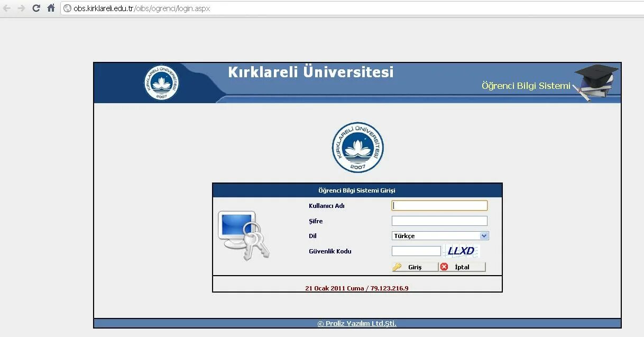
Task: Click the Şifre label
Action: point(316,221)
